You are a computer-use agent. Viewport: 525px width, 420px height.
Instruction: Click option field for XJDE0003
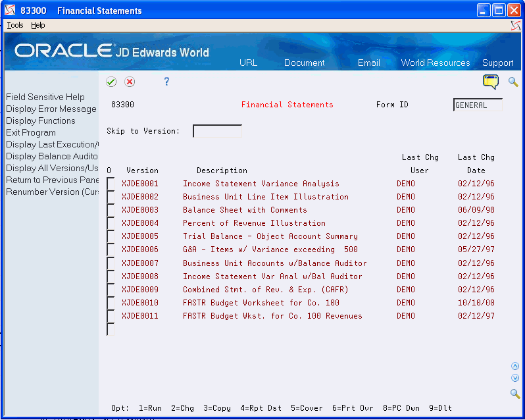click(111, 210)
